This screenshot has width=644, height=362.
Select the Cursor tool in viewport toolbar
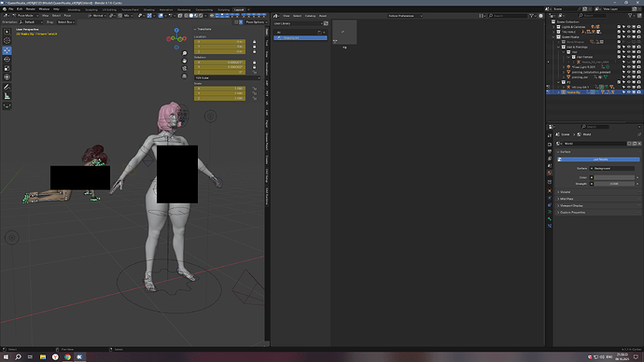coord(7,41)
